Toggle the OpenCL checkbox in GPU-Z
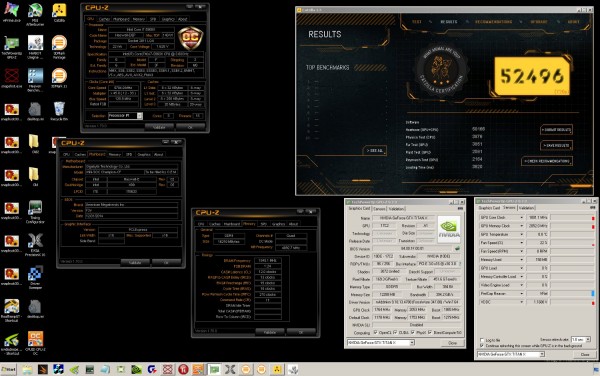The width and height of the screenshot is (600, 376). 375,332
